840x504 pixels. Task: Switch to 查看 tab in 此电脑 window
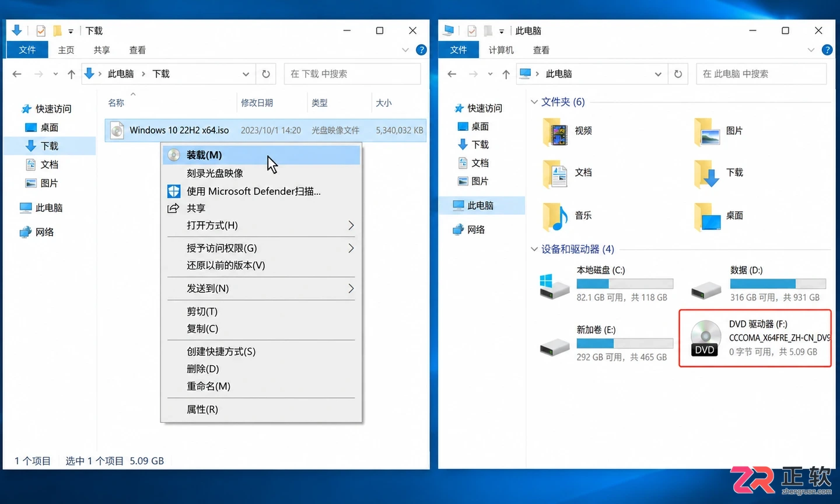541,50
